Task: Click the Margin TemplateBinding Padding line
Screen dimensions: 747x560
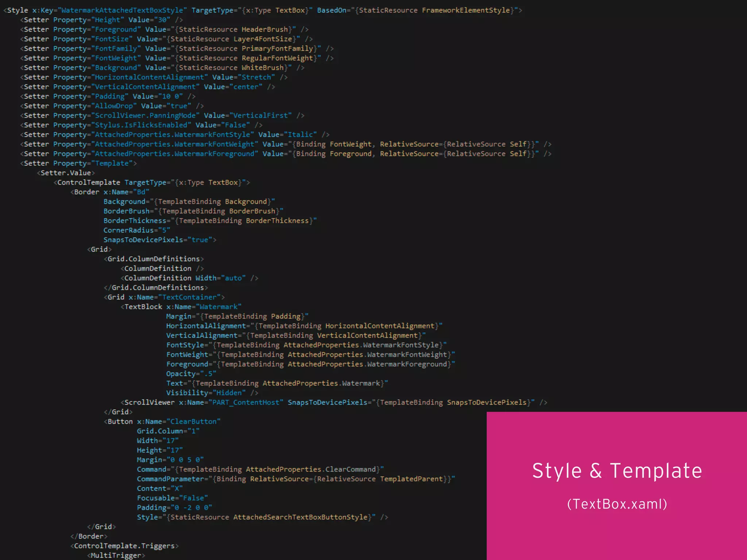Action: [x=237, y=316]
